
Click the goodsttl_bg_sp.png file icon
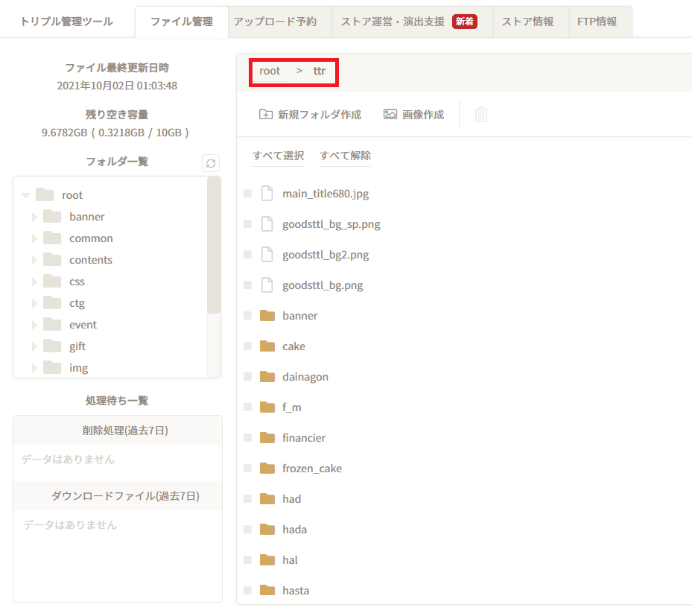267,223
